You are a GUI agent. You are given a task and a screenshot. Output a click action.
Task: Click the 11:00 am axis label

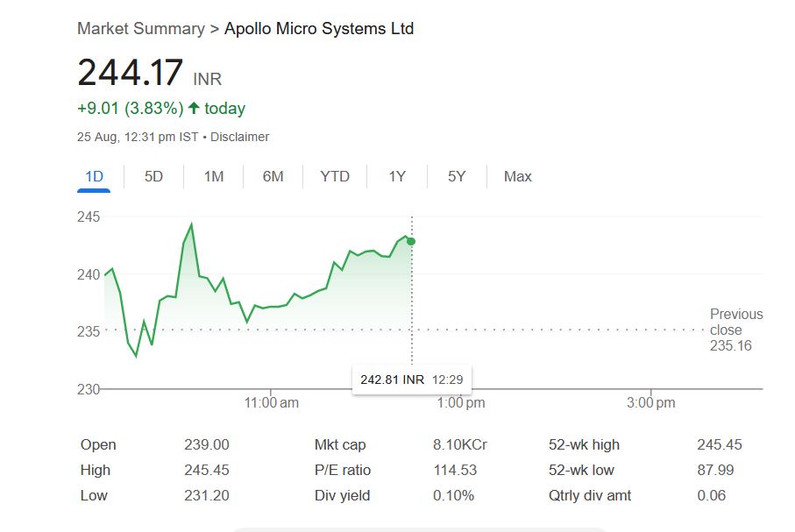[x=272, y=403]
